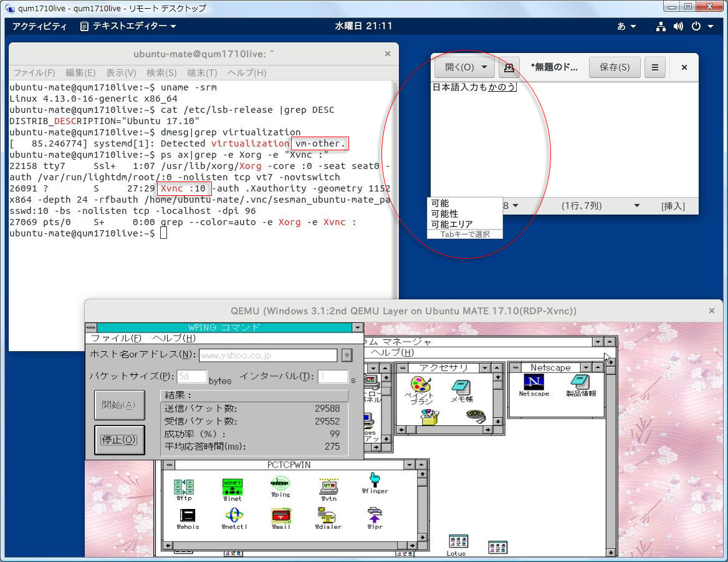Screen dimensions: 728x562
Task: Open the power menu icon in top bar
Action: click(x=696, y=26)
